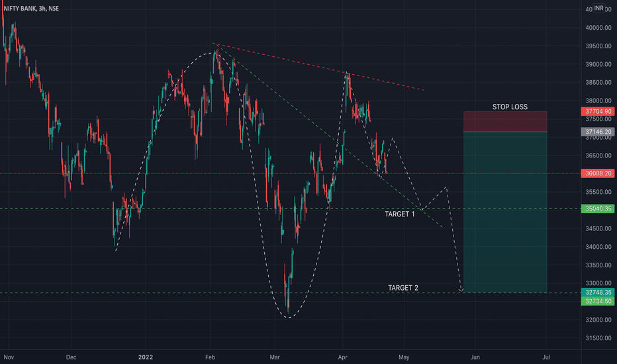
Task: Click the 38000.00 price axis label
Action: pyautogui.click(x=598, y=101)
